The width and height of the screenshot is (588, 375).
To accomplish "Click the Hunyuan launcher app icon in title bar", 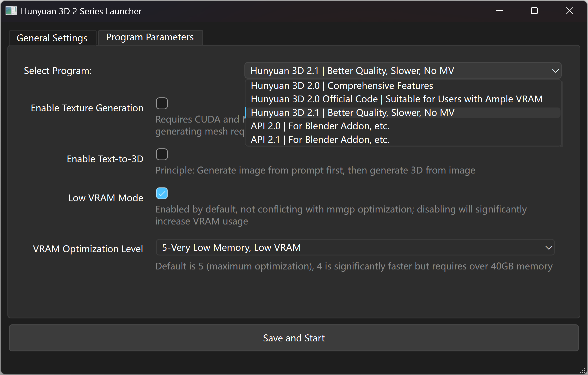I will [x=11, y=11].
